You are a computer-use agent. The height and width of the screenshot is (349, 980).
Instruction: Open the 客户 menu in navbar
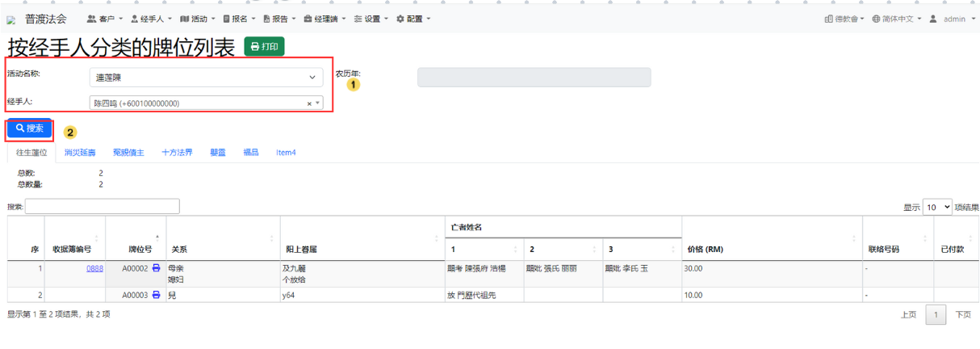105,19
